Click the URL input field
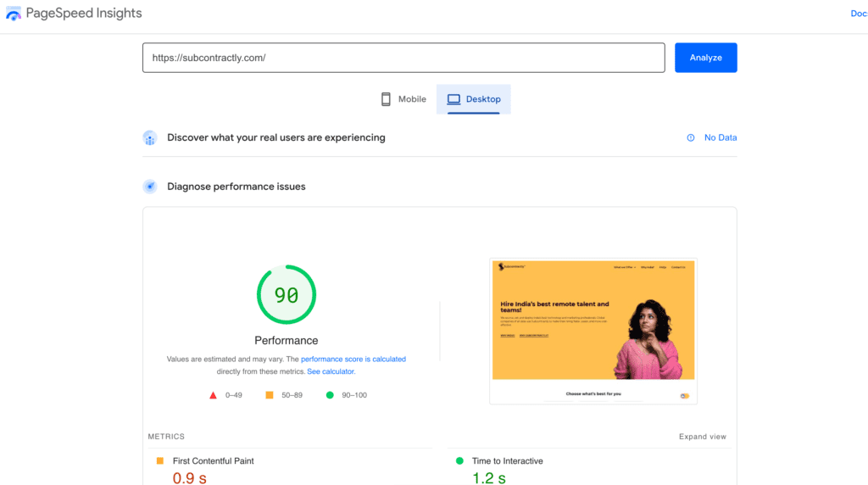Viewport: 868px width, 485px height. [403, 58]
